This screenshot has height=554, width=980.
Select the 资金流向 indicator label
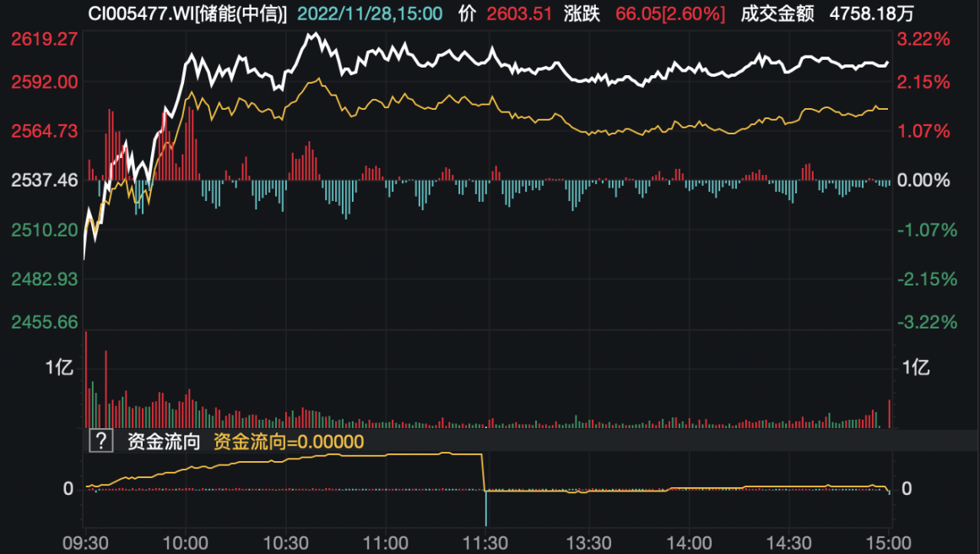[x=164, y=442]
